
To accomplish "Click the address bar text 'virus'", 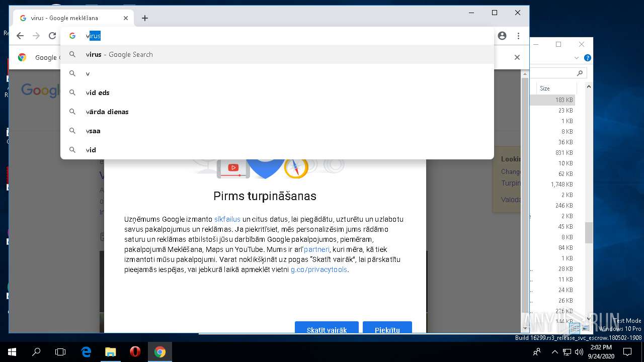I will (94, 36).
